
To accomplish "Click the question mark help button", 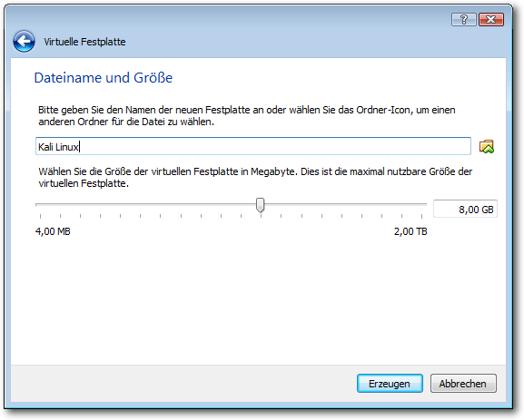I will tap(463, 20).
